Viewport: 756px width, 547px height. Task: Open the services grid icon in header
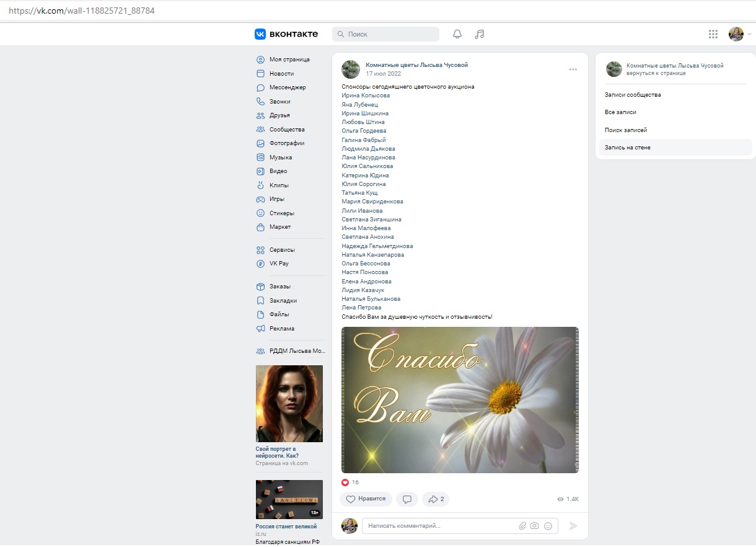713,34
